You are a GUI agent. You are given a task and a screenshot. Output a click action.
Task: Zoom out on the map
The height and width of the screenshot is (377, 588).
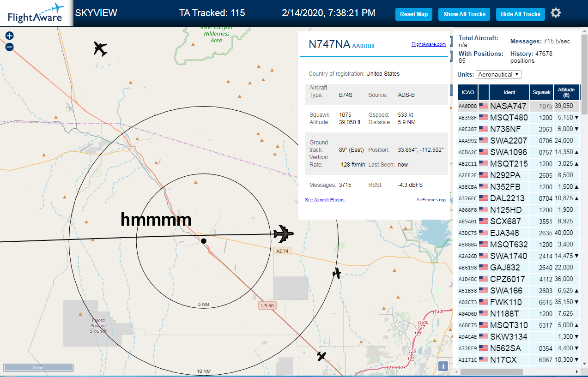pyautogui.click(x=9, y=47)
